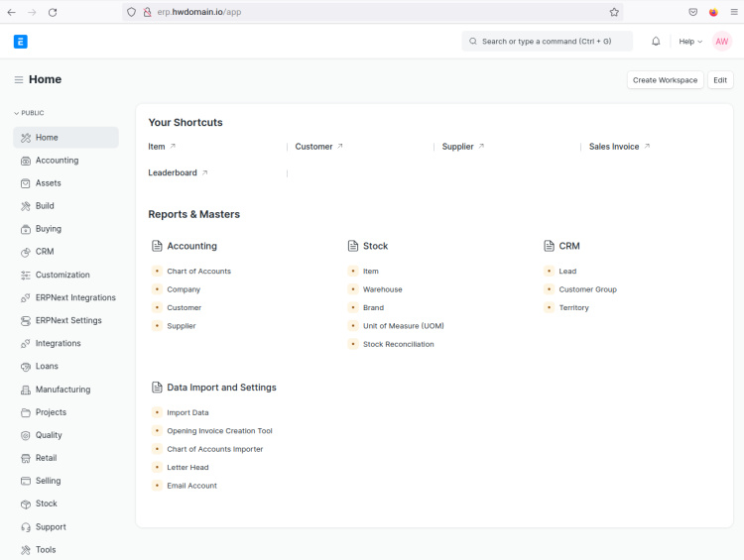
Task: Click the Quality sidebar icon
Action: tap(26, 435)
